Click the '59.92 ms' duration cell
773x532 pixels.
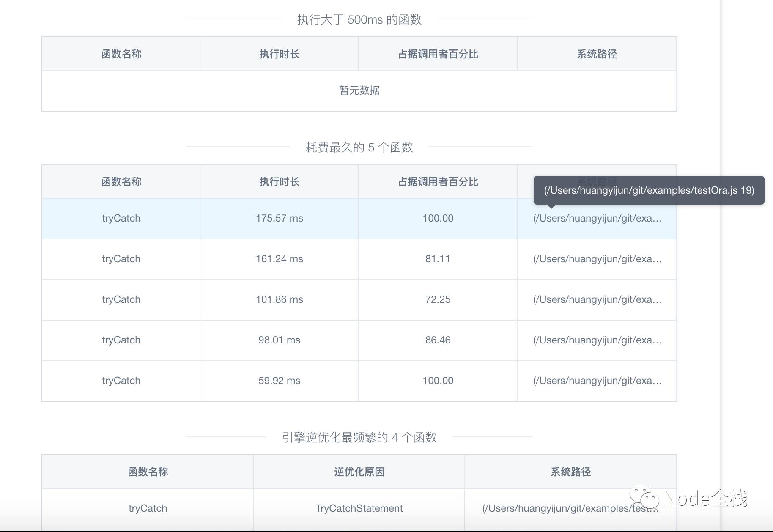click(x=280, y=381)
